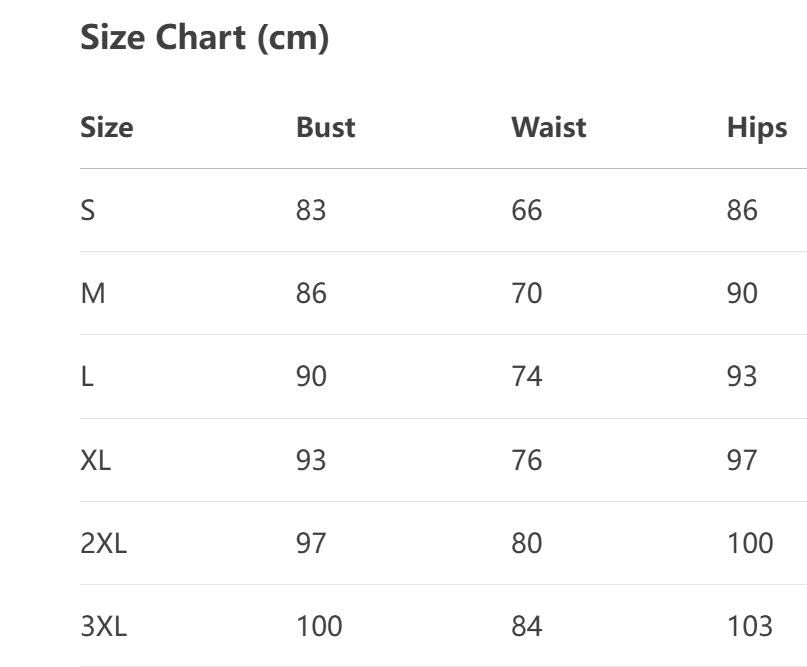Click the waist value 66 for size S
The width and height of the screenshot is (807, 667).
pos(526,211)
